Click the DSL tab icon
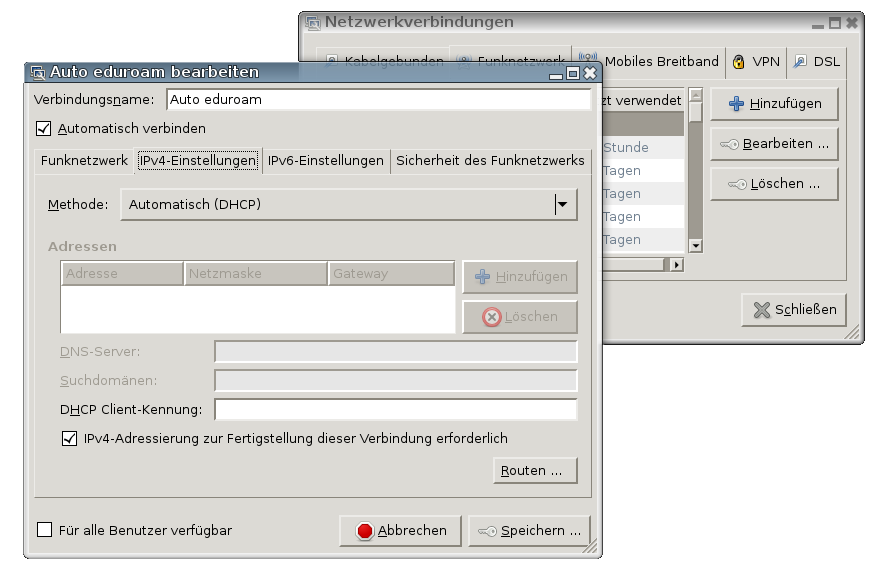 (x=797, y=61)
